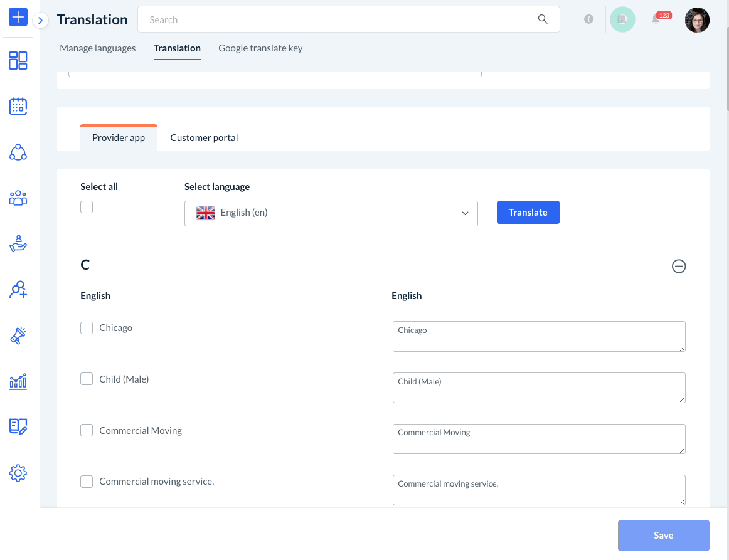
Task: Open the Select language dropdown
Action: click(331, 213)
